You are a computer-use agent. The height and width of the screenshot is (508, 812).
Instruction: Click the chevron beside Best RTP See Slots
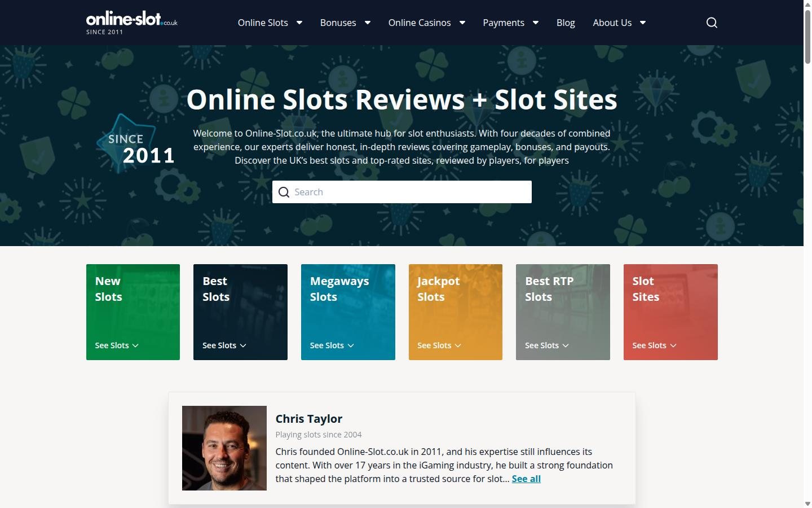(x=566, y=345)
